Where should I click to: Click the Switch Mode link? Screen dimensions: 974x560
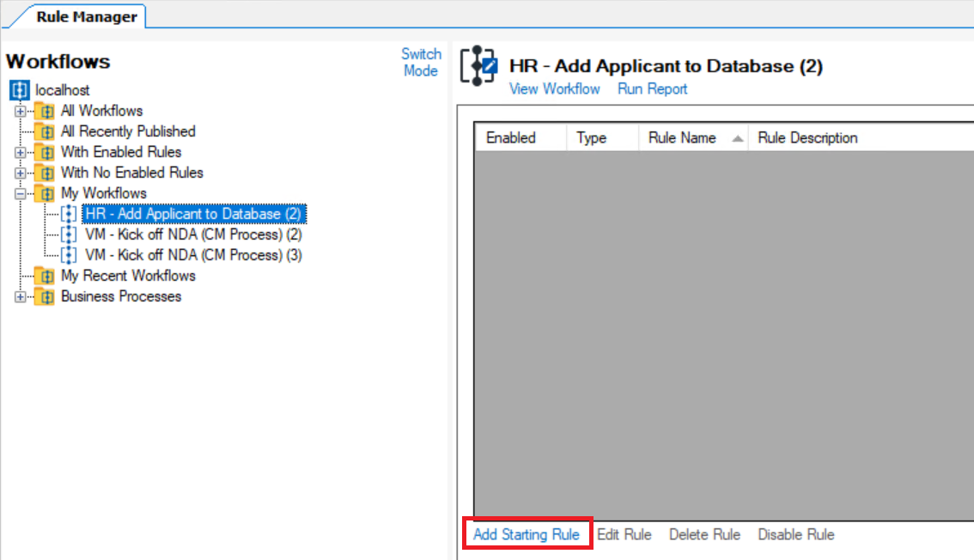(421, 63)
